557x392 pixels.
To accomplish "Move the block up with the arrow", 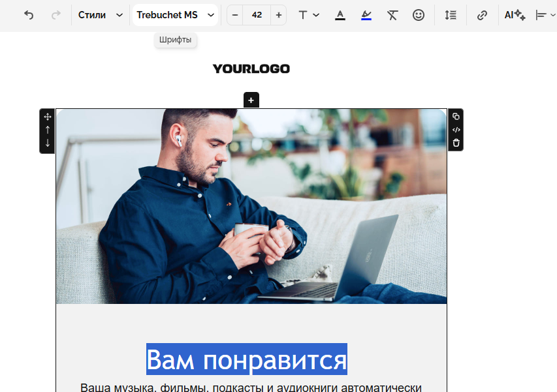I will [47, 130].
